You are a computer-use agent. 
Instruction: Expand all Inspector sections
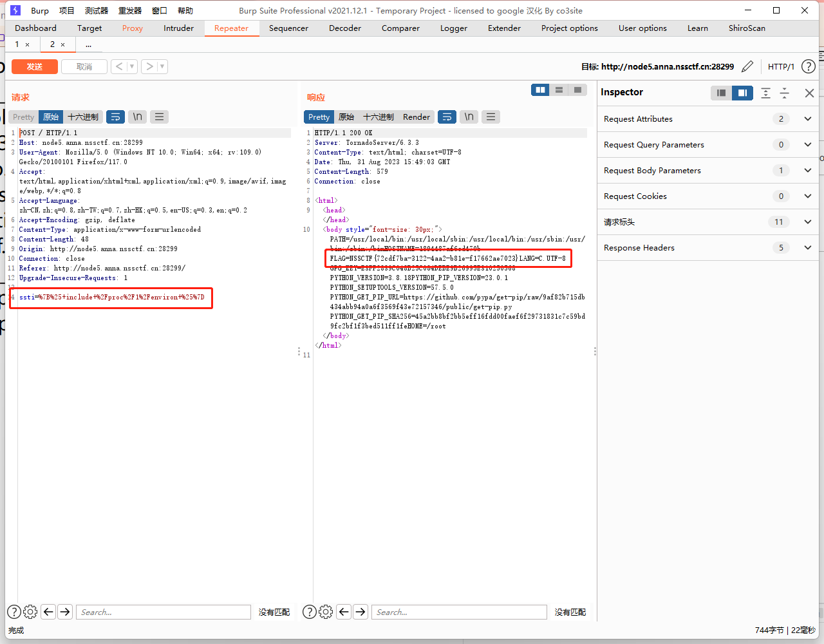point(765,93)
